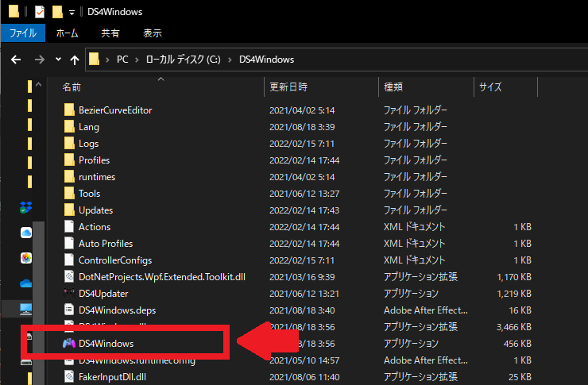Select the folder name BezierCurveEditor
The height and width of the screenshot is (385, 588).
(115, 110)
